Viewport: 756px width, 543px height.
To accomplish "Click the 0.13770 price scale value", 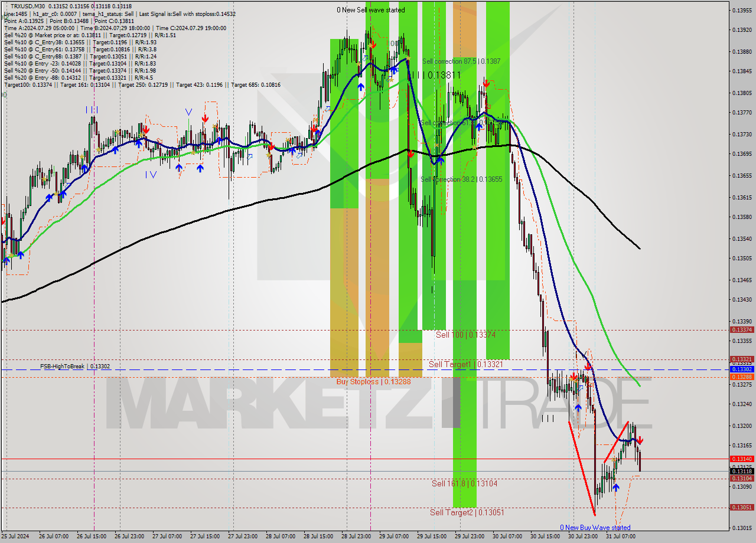I will tap(742, 112).
